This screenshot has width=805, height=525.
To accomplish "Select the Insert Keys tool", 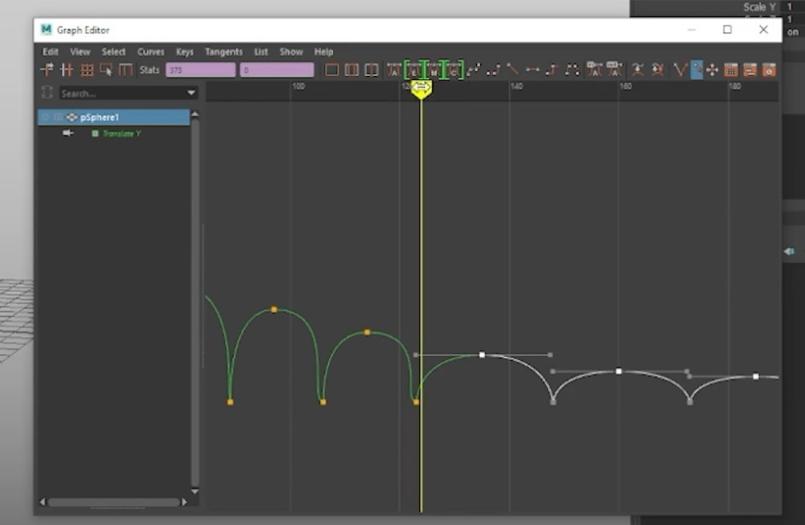I will point(67,70).
